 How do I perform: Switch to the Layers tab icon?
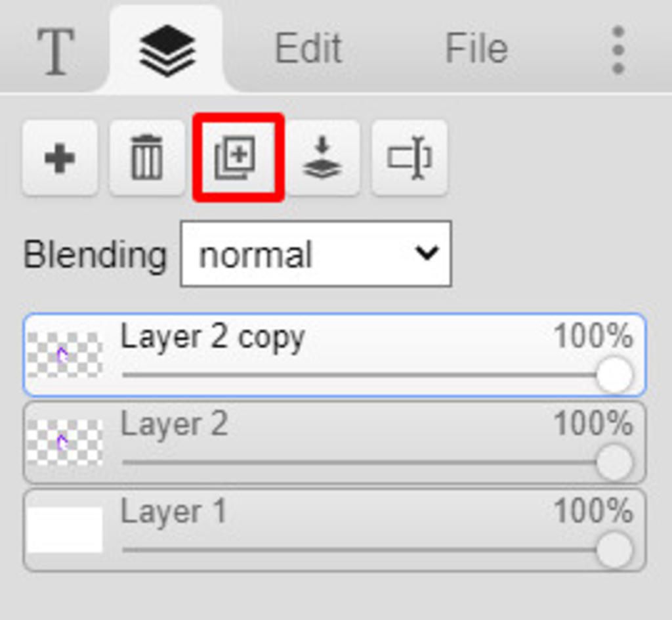167,51
